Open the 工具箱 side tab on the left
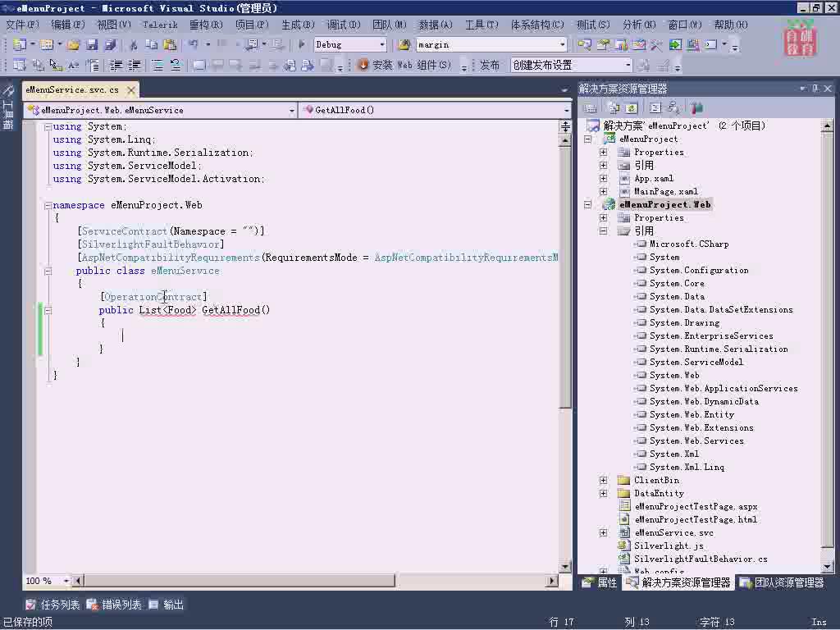The image size is (840, 630). point(8,109)
